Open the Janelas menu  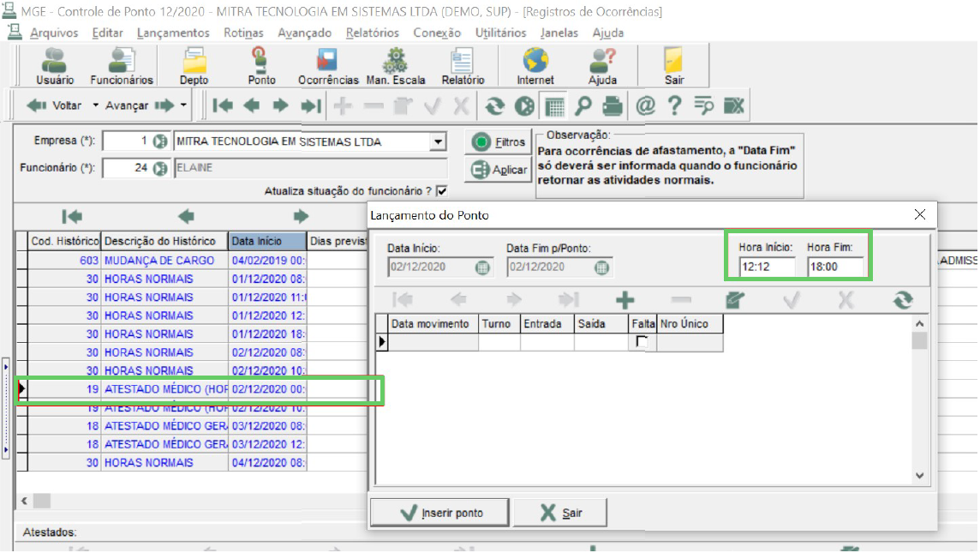click(559, 33)
